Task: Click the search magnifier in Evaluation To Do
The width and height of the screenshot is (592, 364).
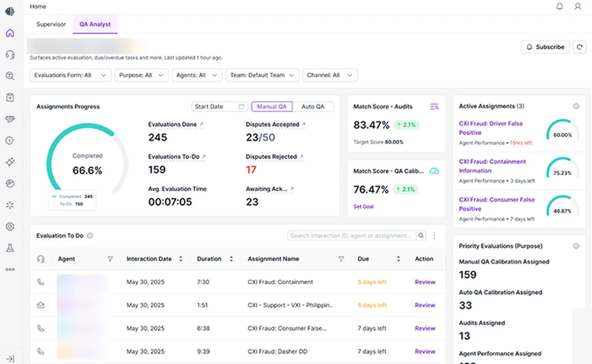Action: tap(421, 236)
